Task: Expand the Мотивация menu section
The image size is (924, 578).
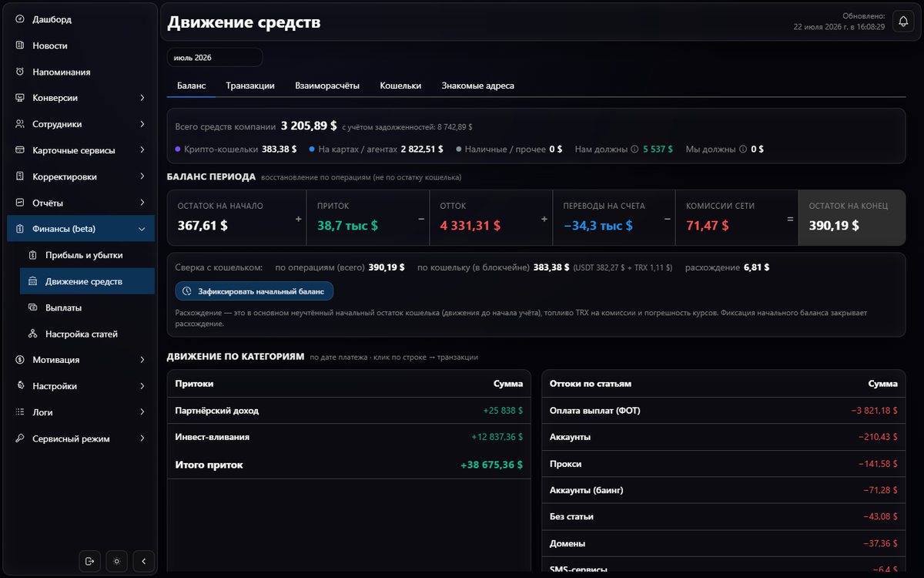Action: coord(81,360)
